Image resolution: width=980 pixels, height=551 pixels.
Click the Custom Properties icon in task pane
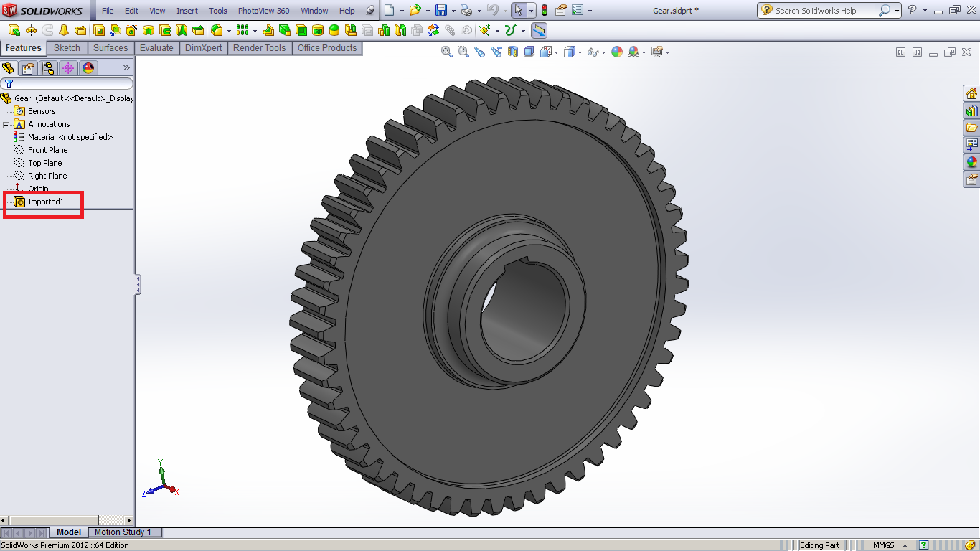(x=971, y=179)
